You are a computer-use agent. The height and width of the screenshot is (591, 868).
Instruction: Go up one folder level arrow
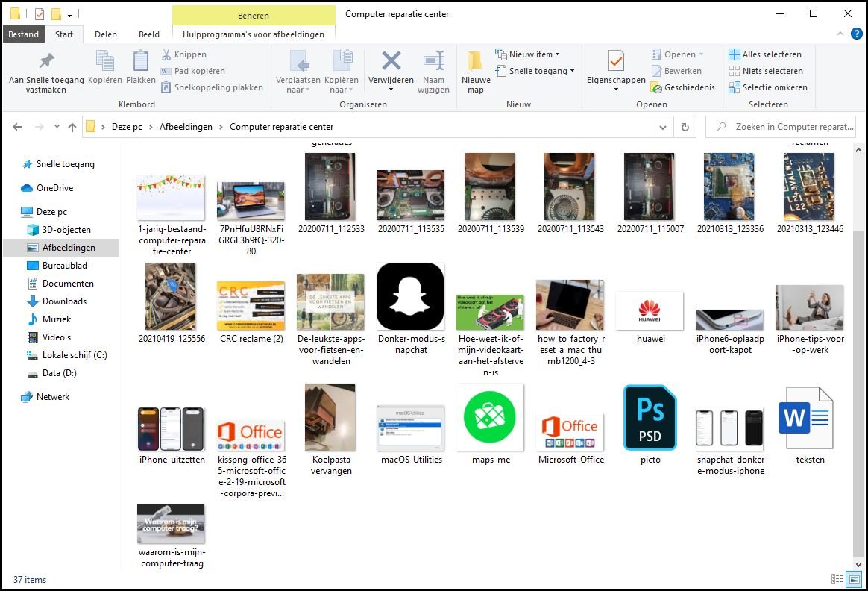click(x=72, y=127)
